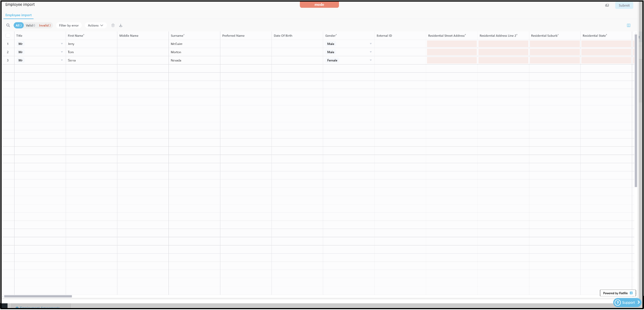Screen dimensions: 644x310
Task: Open the Filter by error menu
Action: [69, 26]
